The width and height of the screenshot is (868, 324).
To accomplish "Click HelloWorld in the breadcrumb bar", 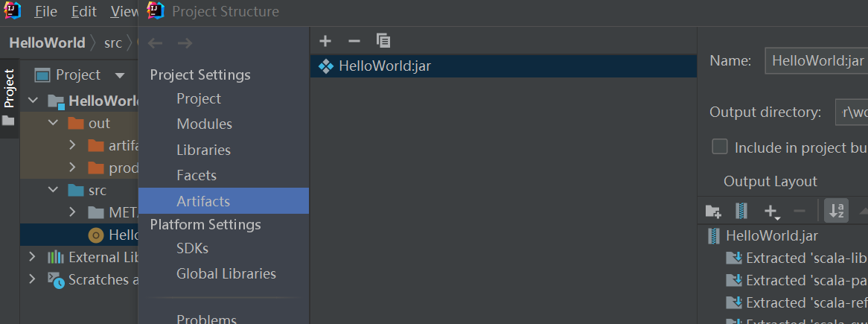I will (x=47, y=42).
